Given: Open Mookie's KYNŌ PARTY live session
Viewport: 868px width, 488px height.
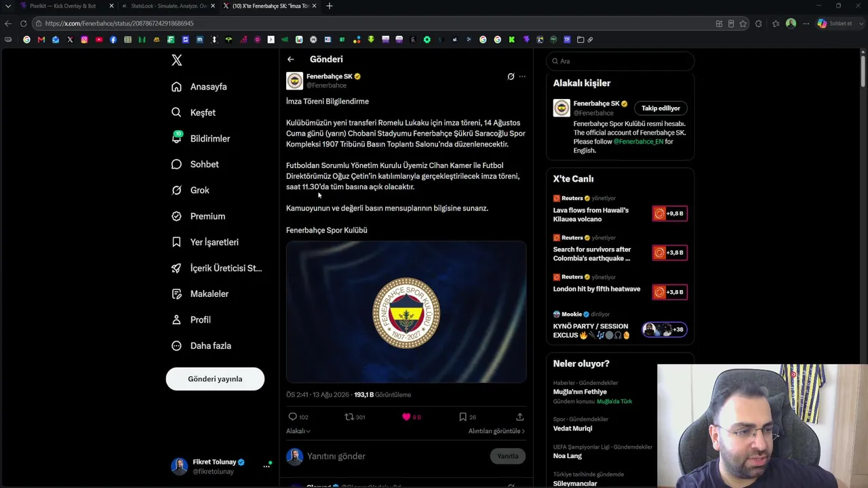Looking at the screenshot, I should 591,331.
